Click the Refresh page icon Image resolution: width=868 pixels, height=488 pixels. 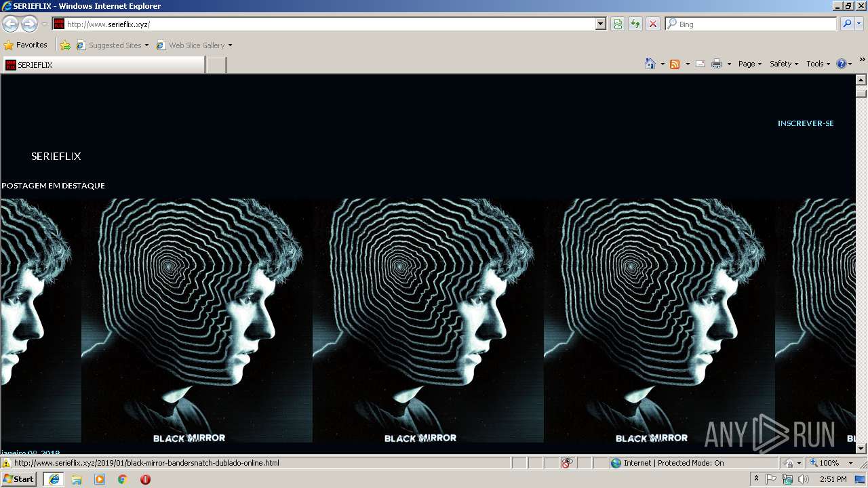pos(635,24)
